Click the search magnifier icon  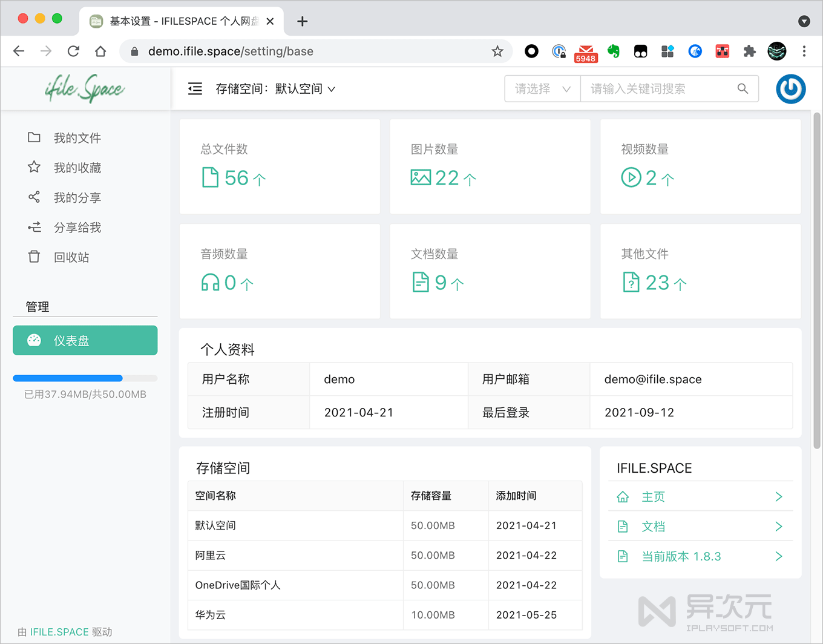pos(743,88)
